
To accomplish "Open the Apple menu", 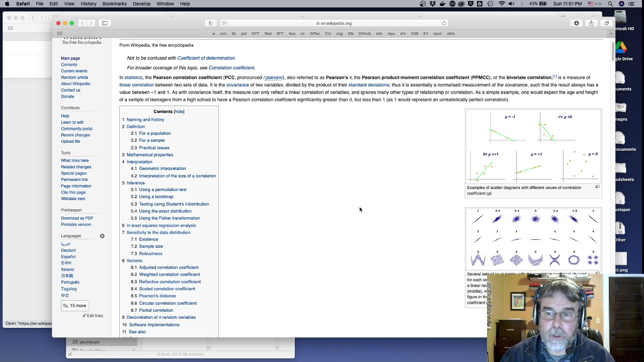I will tap(7, 4).
